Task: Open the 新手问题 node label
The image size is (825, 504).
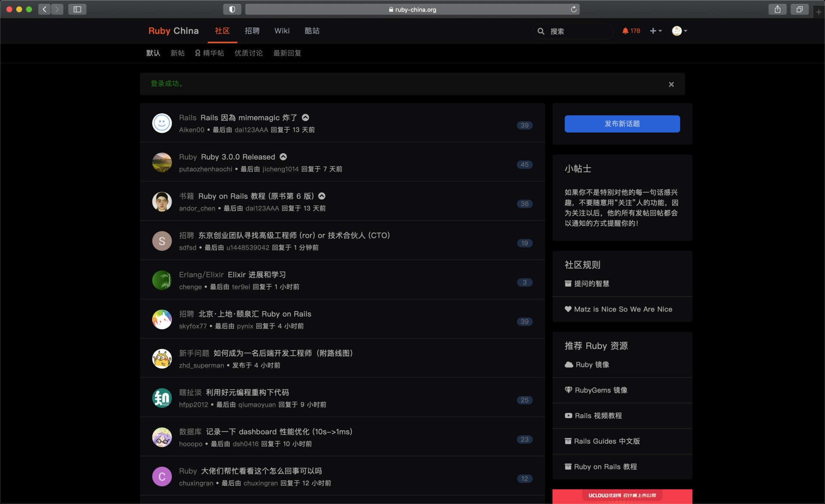Action: click(194, 353)
